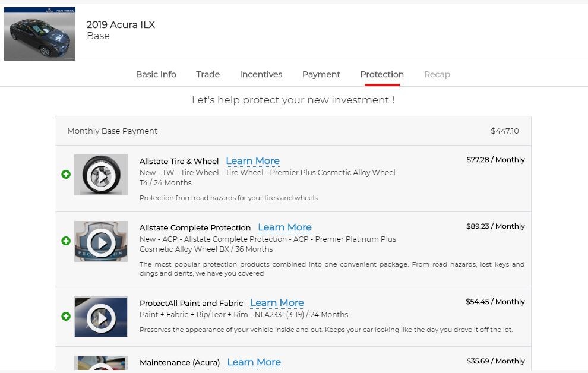Play the Allstate Complete Protection video
588x373 pixels.
coord(101,241)
